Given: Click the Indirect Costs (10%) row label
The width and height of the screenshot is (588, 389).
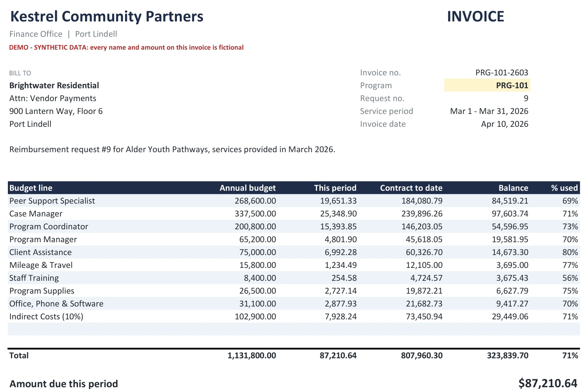Looking at the screenshot, I should pyautogui.click(x=46, y=316).
